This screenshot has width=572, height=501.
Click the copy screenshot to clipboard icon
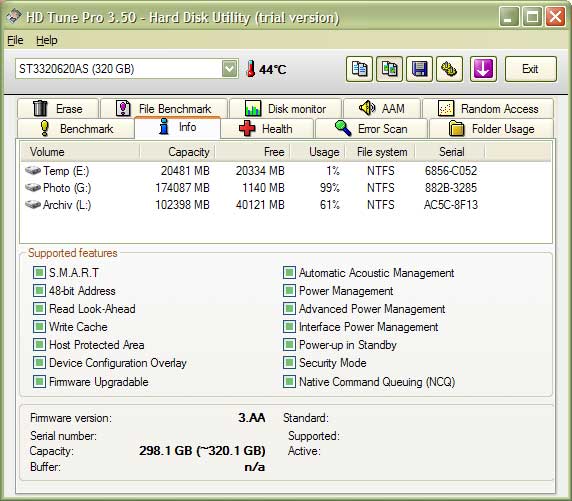click(x=389, y=69)
